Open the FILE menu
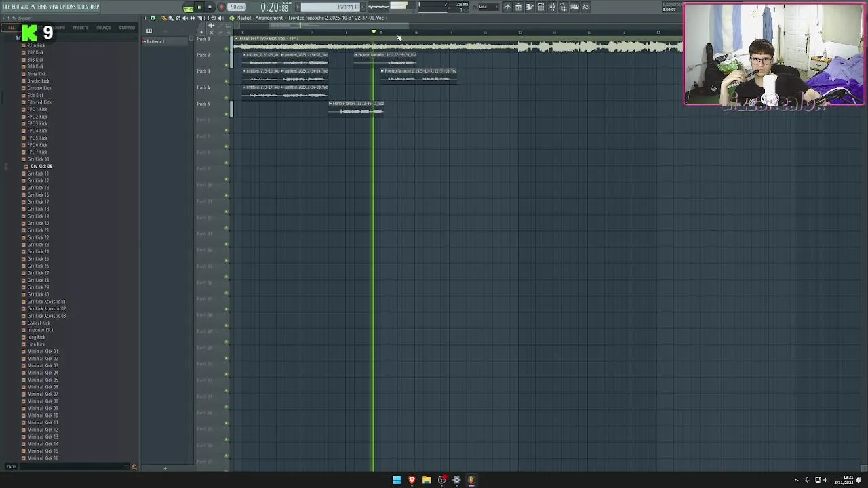 pos(6,7)
